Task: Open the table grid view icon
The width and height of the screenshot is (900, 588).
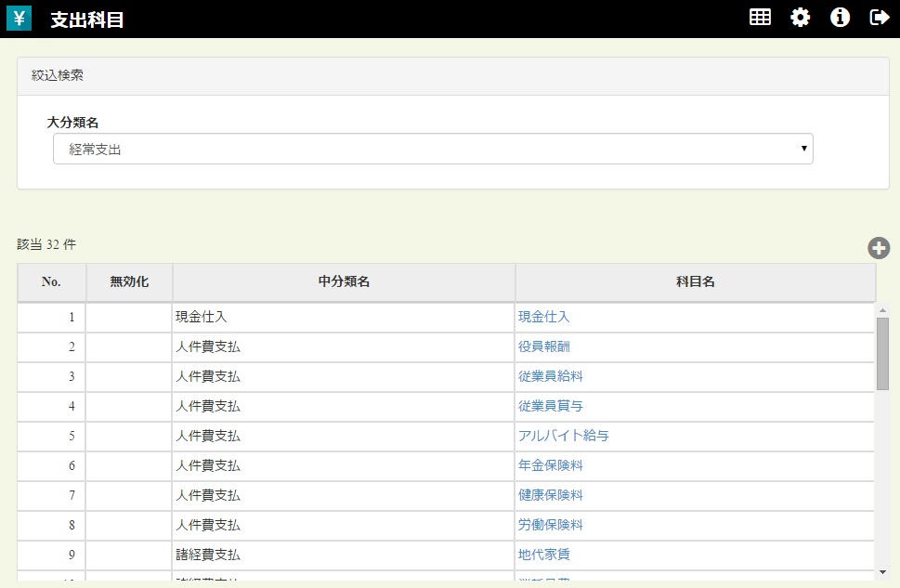Action: [760, 18]
